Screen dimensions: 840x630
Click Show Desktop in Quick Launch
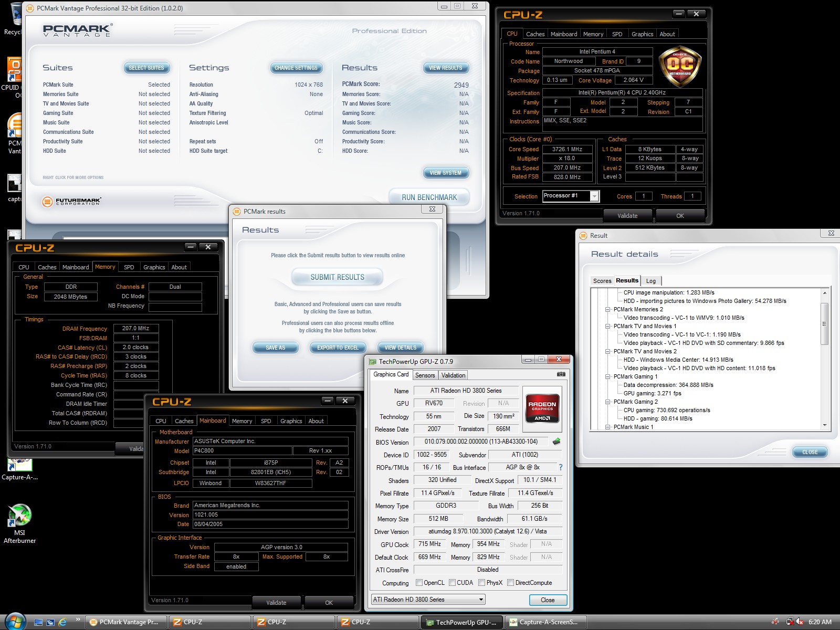click(x=38, y=622)
